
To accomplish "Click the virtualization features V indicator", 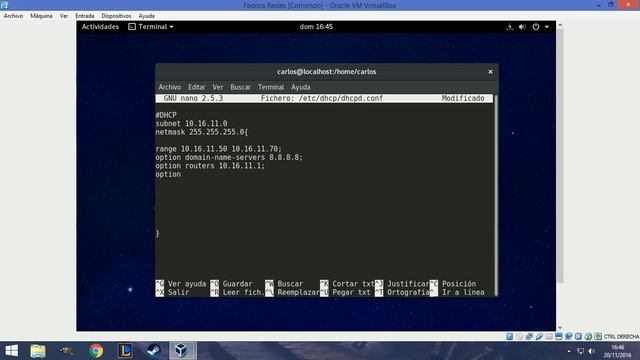I will pos(578,336).
